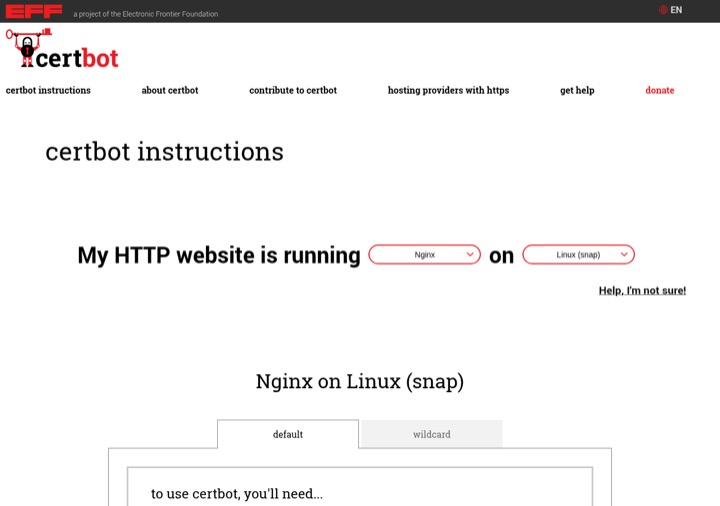This screenshot has width=720, height=506.
Task: Click the red donate link
Action: pyautogui.click(x=660, y=90)
